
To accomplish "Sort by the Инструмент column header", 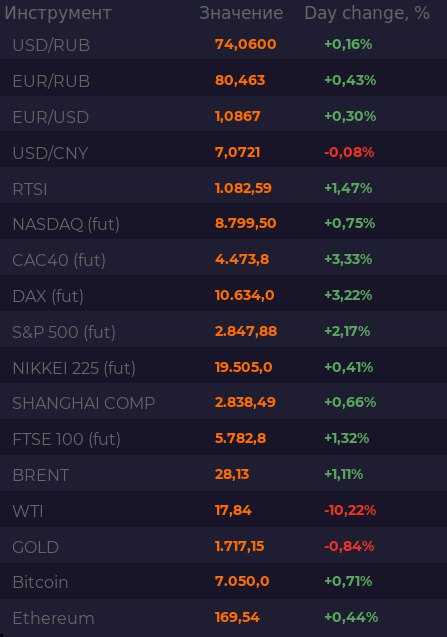I will (58, 13).
